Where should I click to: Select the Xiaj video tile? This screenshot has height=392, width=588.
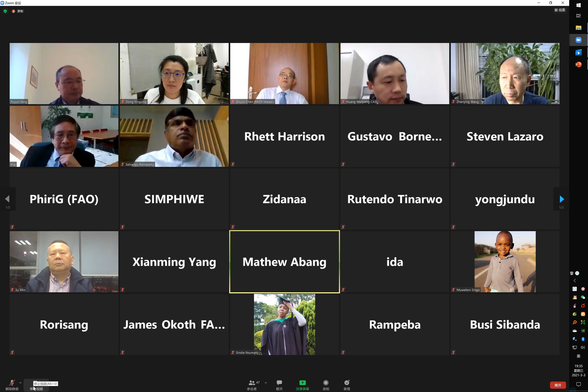point(64,136)
